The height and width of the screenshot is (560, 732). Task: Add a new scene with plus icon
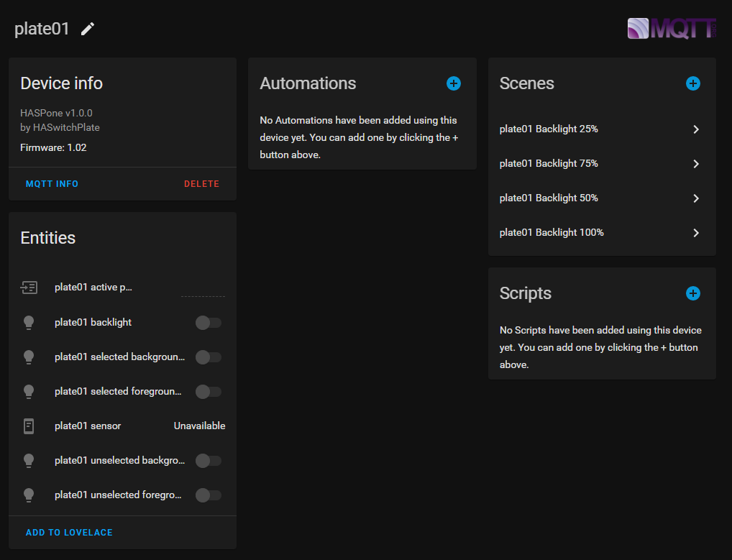coord(693,83)
